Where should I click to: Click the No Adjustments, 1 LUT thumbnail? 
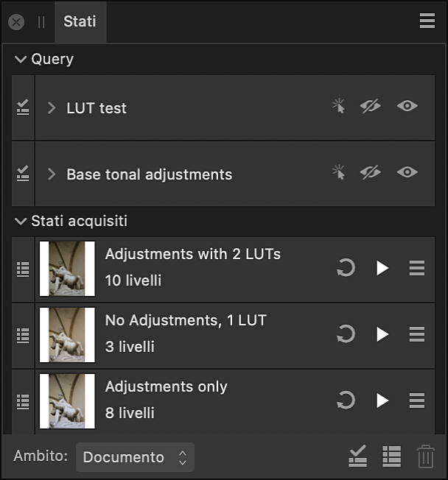click(67, 335)
